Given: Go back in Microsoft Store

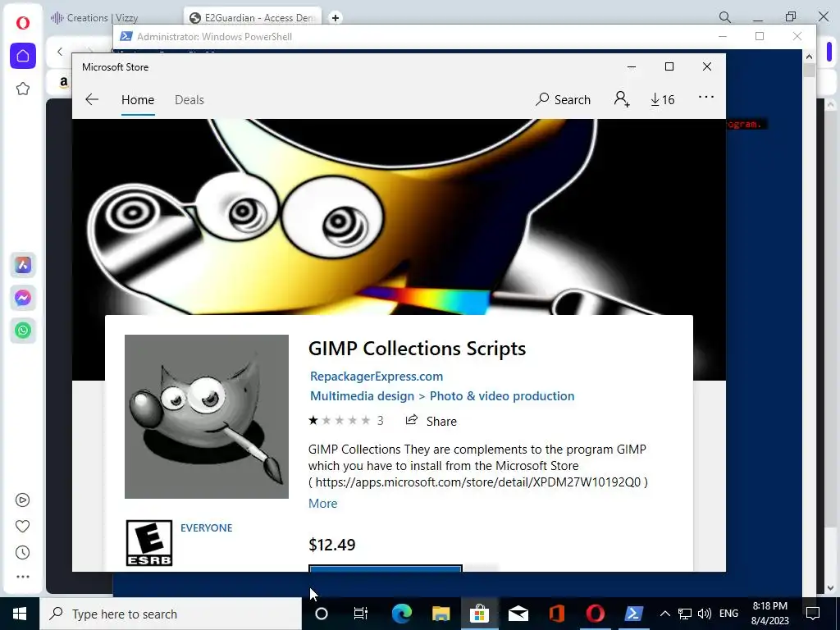Looking at the screenshot, I should click(92, 99).
